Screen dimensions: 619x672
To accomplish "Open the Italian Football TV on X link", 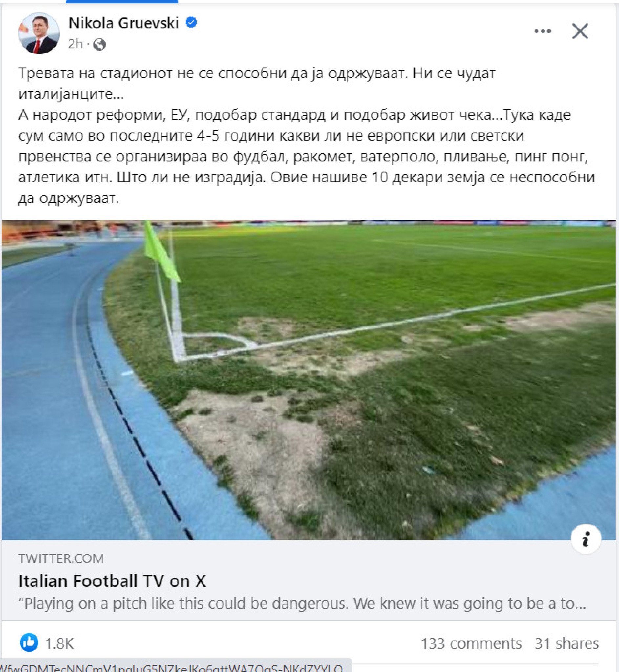I will coord(112,581).
